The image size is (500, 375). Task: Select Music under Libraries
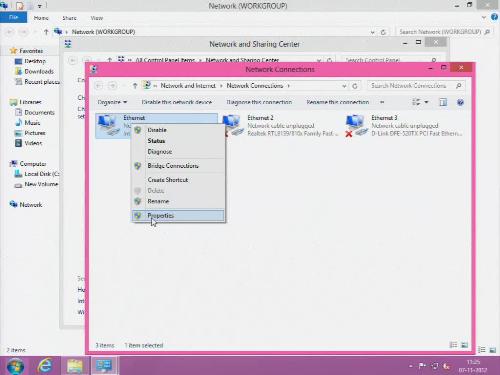point(28,123)
